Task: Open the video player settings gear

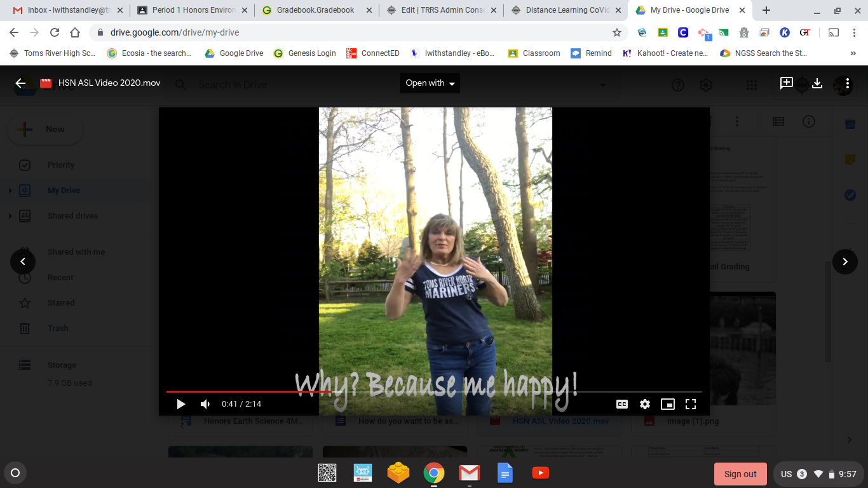Action: click(x=645, y=404)
